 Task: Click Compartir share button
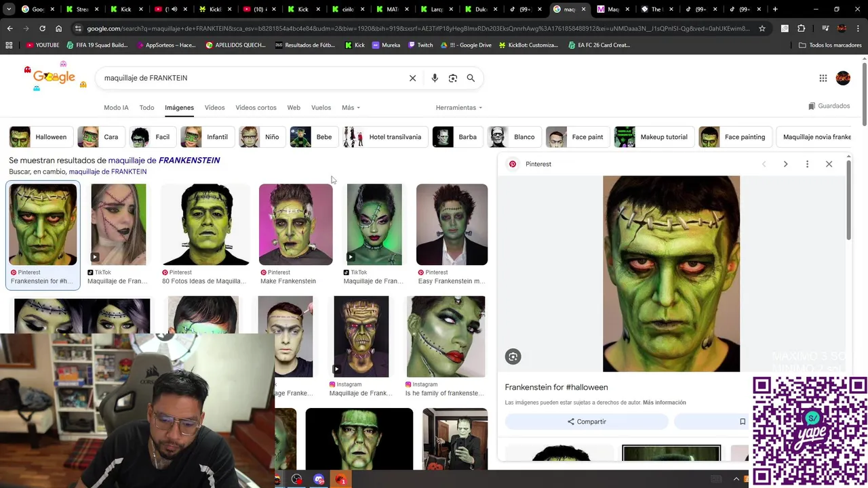587,422
